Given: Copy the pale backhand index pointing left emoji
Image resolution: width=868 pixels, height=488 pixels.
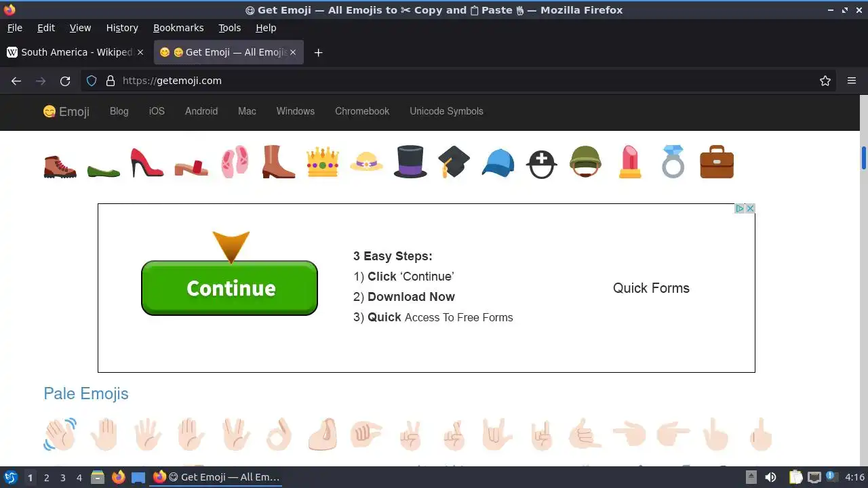Looking at the screenshot, I should pos(629,434).
